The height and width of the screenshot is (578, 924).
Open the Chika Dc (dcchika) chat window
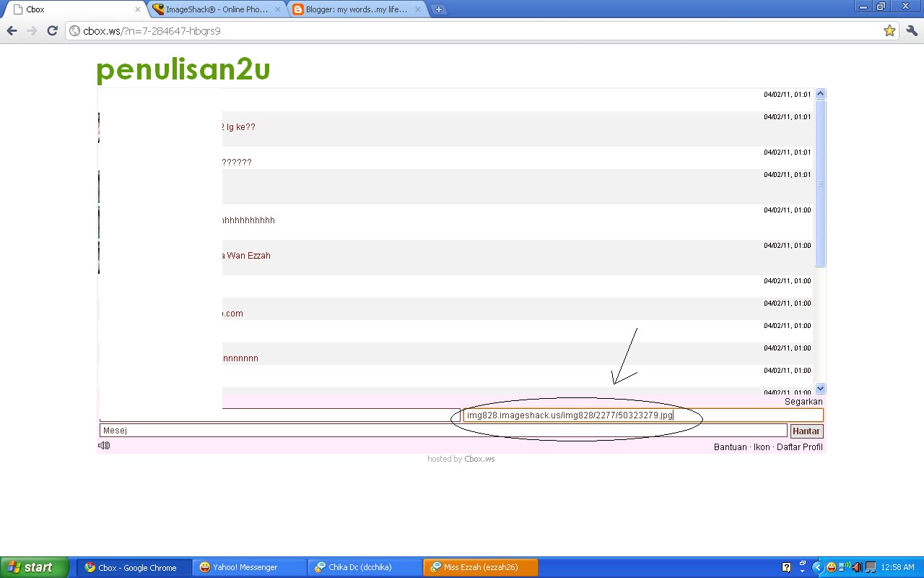pos(365,567)
